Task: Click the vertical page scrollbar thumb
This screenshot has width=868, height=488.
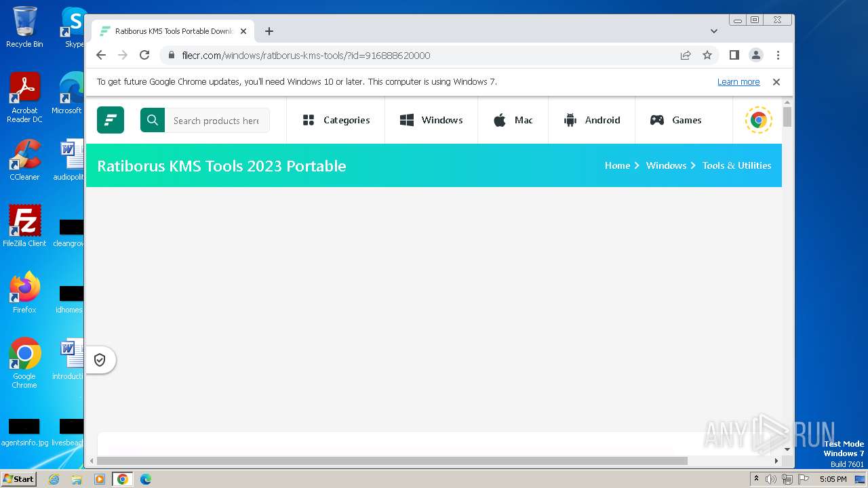Action: (x=787, y=116)
